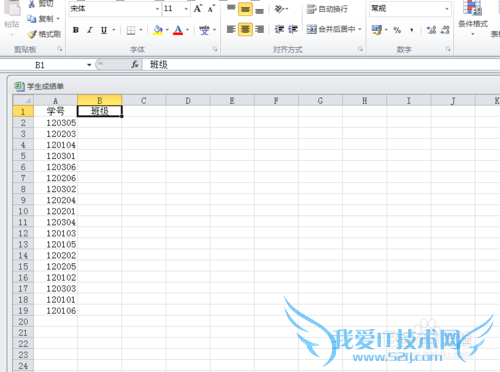Select row 19 header
This screenshot has height=372, width=500.
point(23,311)
